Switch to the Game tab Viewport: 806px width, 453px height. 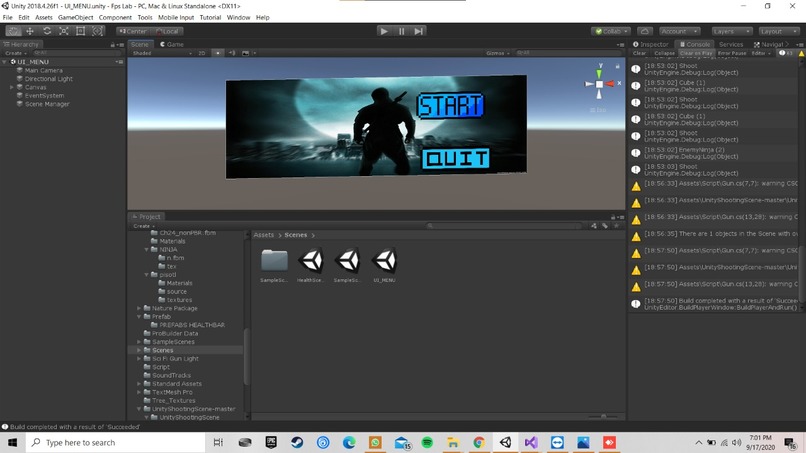(x=172, y=44)
